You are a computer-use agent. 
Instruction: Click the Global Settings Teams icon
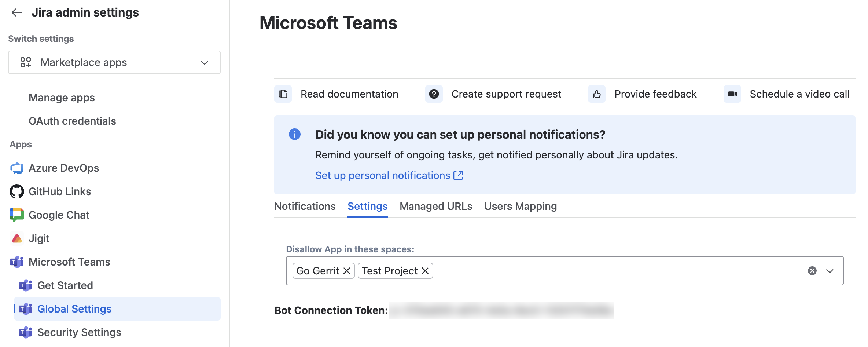point(26,309)
